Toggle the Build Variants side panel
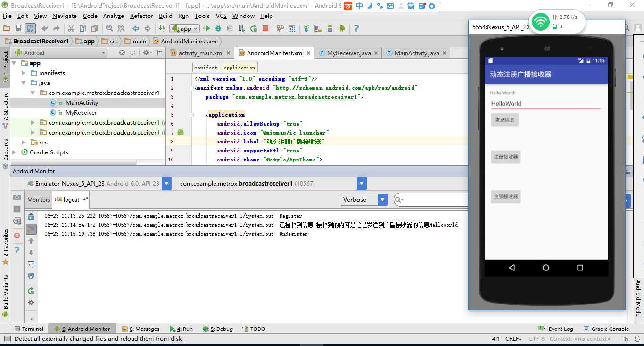 coord(6,295)
